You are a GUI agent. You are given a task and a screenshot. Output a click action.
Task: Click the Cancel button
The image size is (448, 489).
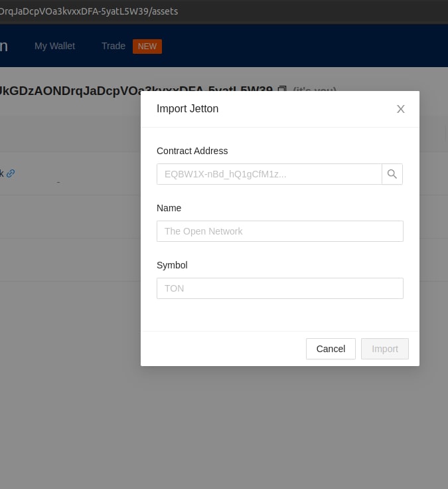[331, 349]
